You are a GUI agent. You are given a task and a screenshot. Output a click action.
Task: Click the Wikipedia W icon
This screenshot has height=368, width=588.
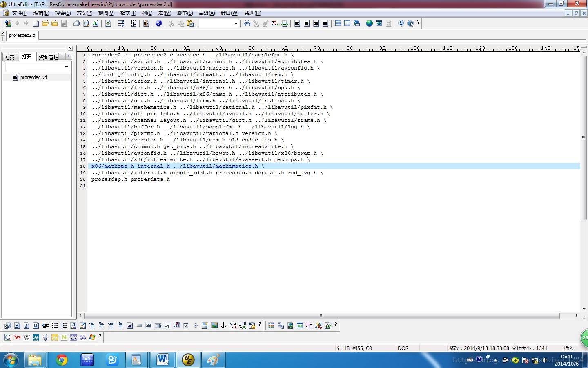pos(27,337)
